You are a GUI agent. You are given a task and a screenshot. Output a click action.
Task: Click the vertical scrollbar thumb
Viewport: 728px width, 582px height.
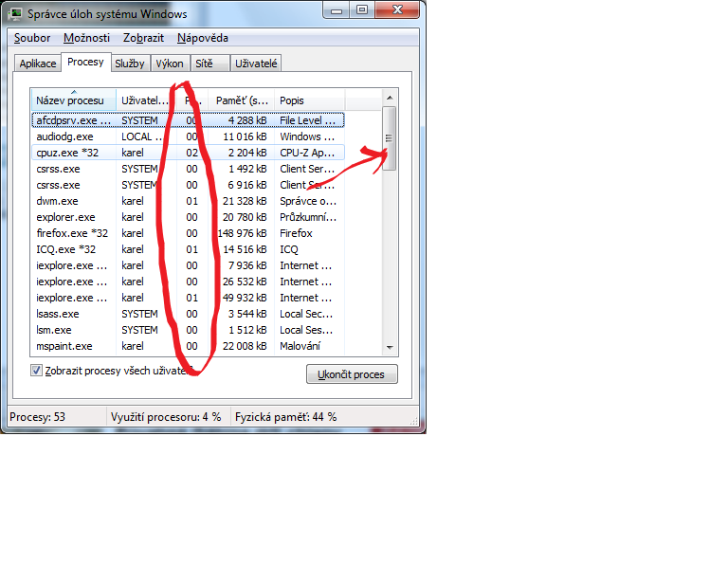(x=390, y=138)
